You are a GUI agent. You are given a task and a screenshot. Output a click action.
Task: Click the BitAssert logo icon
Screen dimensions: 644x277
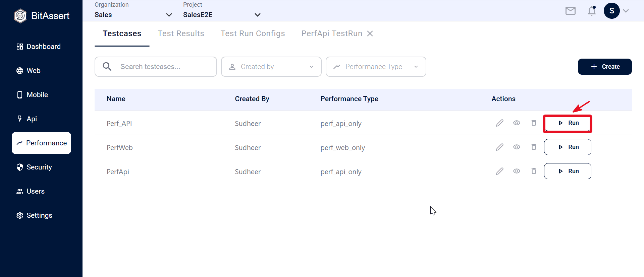pos(20,16)
